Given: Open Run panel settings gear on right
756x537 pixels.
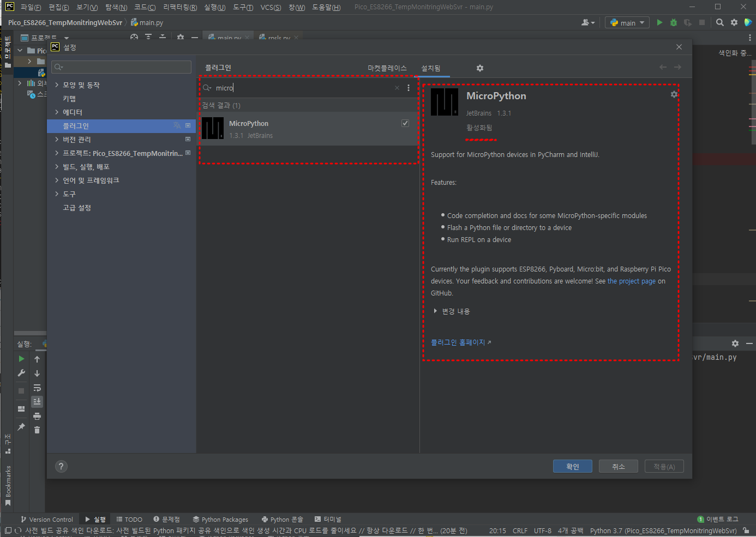Looking at the screenshot, I should 735,343.
